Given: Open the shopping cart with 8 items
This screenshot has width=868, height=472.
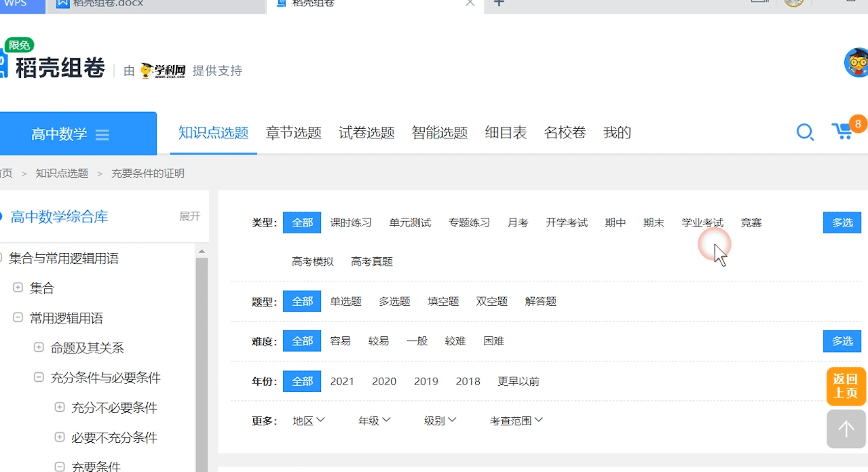Looking at the screenshot, I should pyautogui.click(x=848, y=129).
